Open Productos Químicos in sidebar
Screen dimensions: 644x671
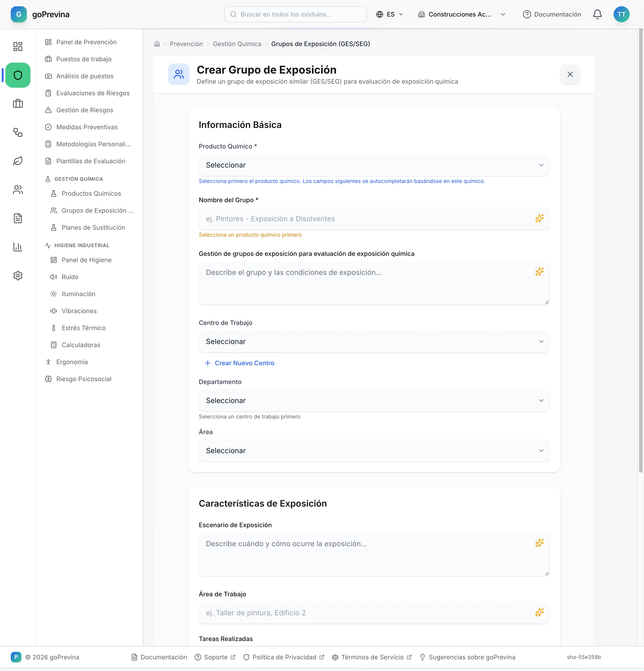(x=91, y=193)
